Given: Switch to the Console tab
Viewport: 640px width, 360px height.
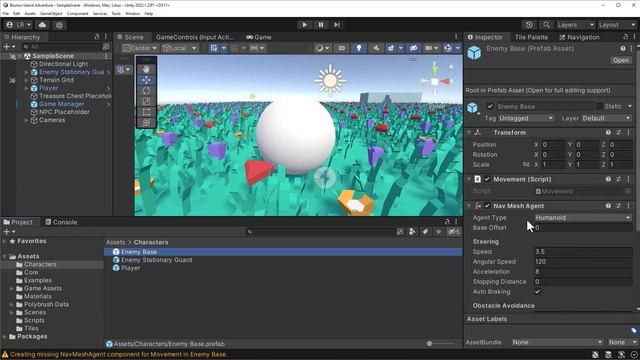Looking at the screenshot, I should [x=61, y=222].
